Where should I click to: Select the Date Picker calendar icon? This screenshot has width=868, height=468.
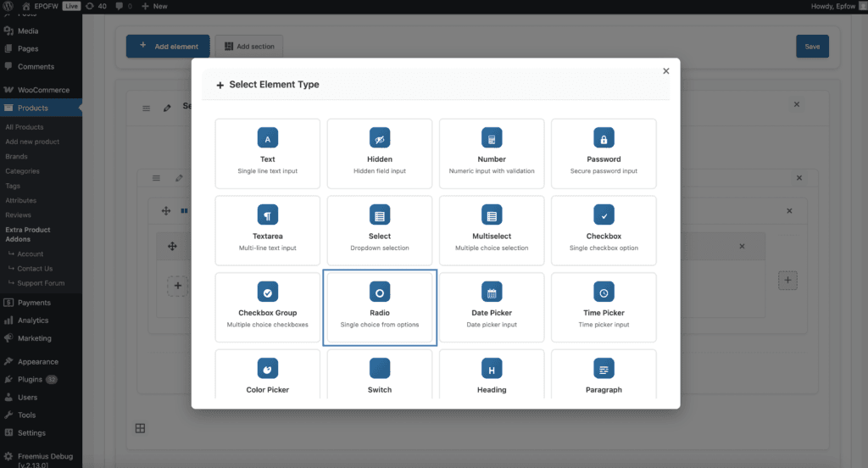(x=492, y=292)
